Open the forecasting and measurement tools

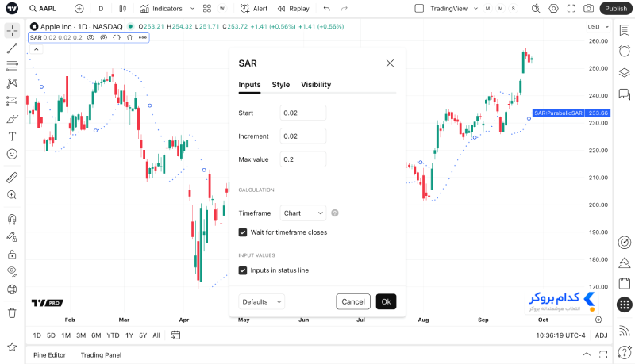(x=12, y=102)
